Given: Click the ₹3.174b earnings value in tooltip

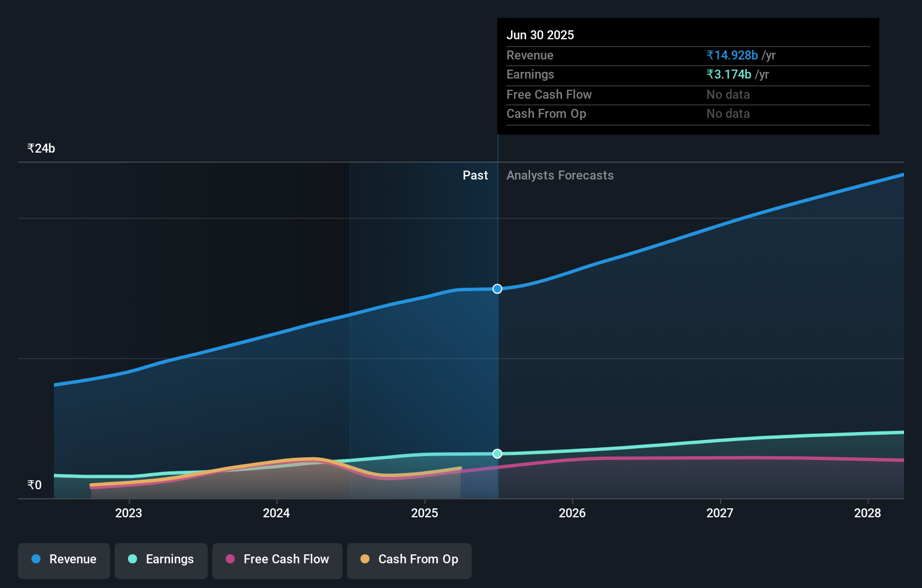Looking at the screenshot, I should [x=729, y=74].
